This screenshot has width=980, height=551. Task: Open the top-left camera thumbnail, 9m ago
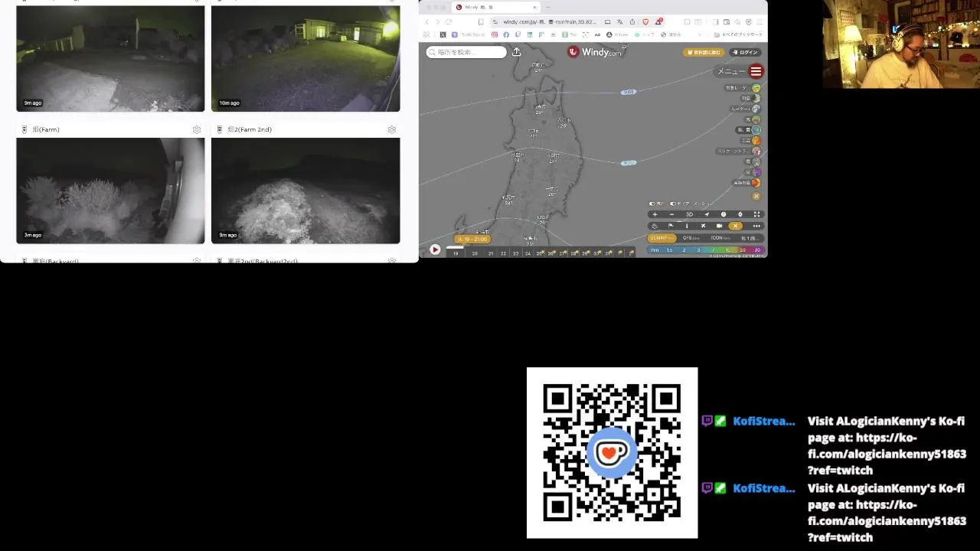pos(110,58)
